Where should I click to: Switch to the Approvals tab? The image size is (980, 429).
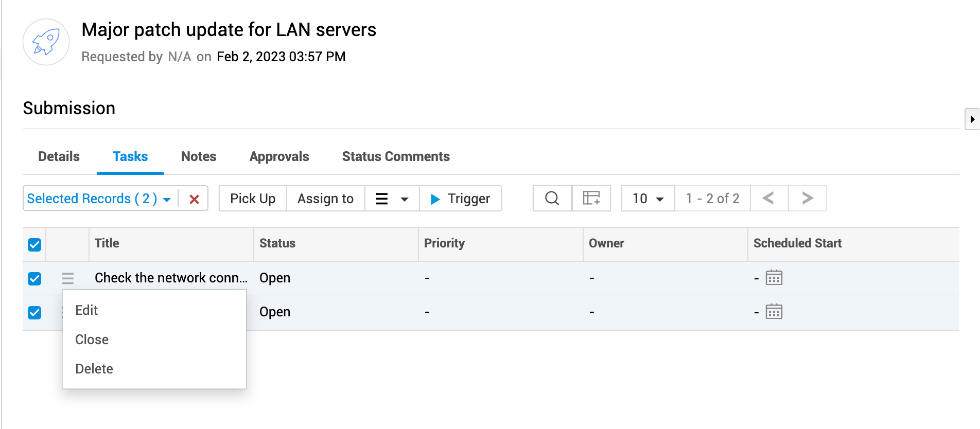[x=279, y=156]
